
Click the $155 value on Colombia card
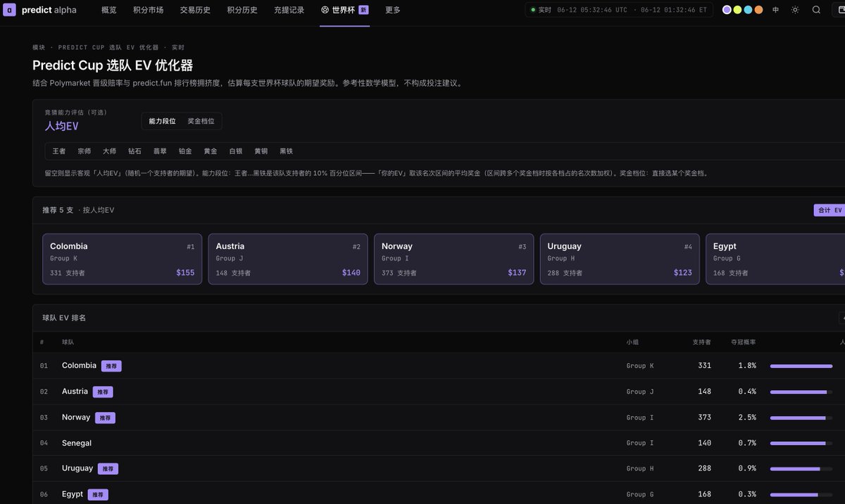point(185,272)
